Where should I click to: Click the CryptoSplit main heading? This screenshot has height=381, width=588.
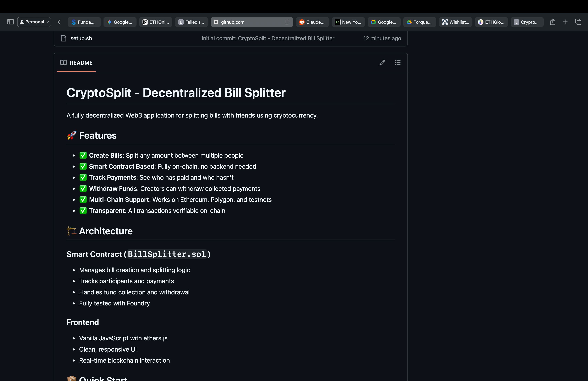[176, 93]
